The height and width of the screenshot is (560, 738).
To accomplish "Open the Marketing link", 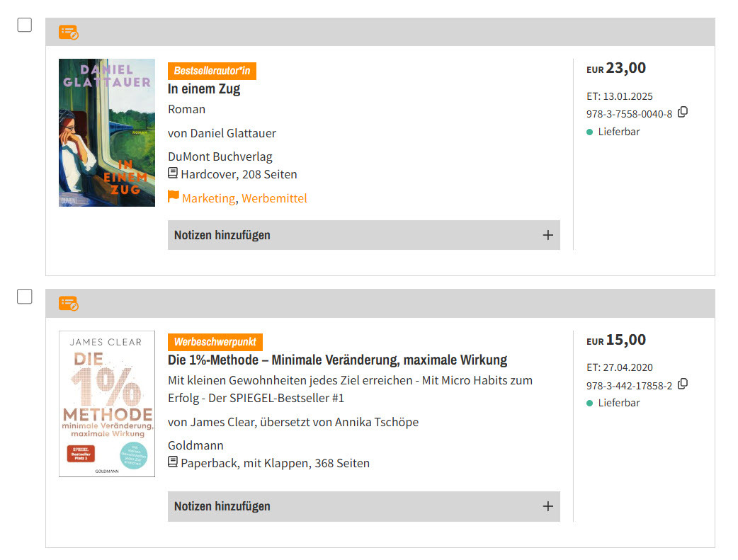I will (208, 199).
